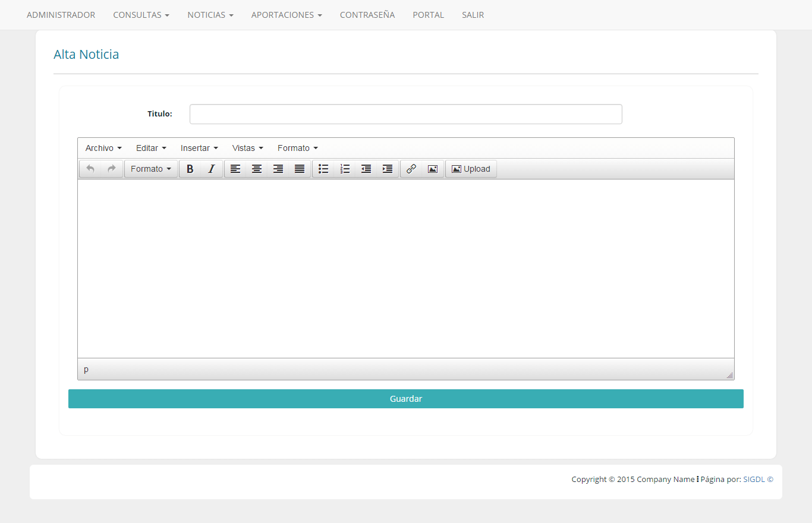812x523 pixels.
Task: Expand the APORTACIONES dropdown
Action: tap(287, 15)
